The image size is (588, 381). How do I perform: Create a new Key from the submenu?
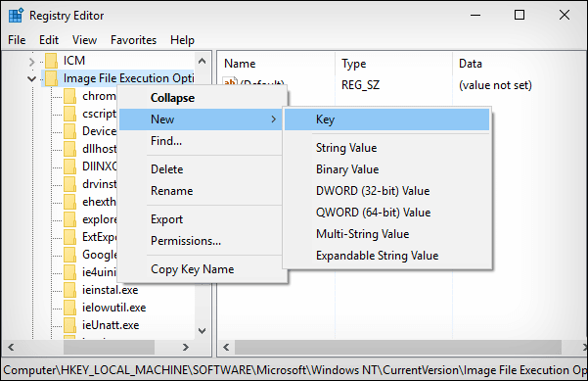pyautogui.click(x=387, y=119)
